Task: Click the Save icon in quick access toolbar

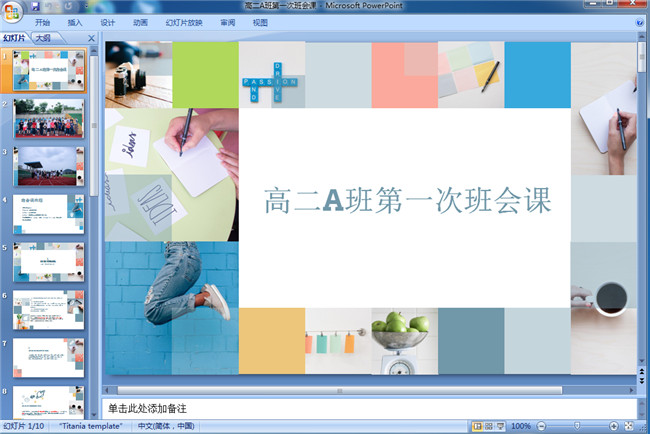Action: click(37, 6)
